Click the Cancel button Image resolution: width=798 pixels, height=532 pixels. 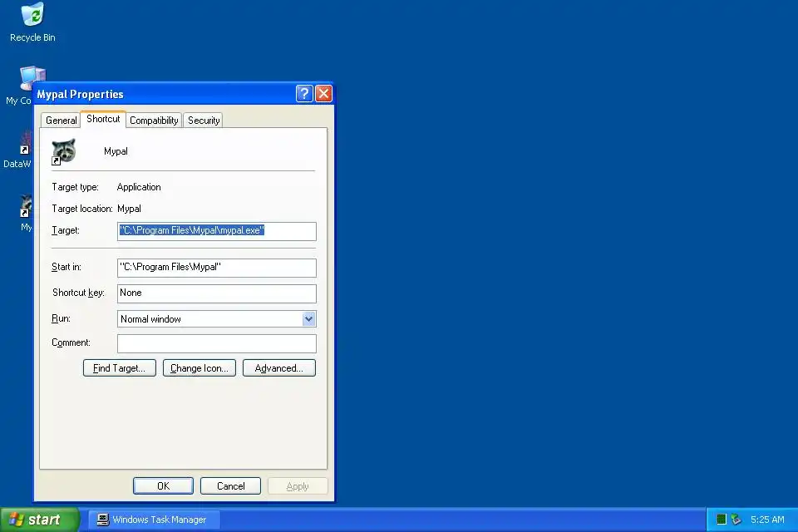[230, 485]
